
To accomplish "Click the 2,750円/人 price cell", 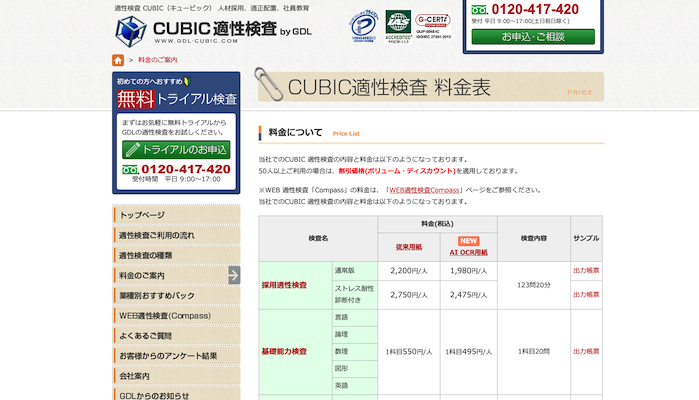I will (x=409, y=295).
